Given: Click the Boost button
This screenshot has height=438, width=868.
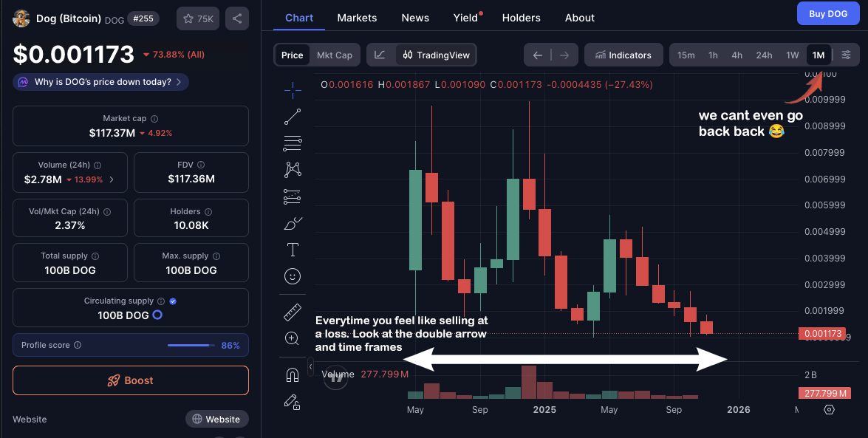Looking at the screenshot, I should tap(131, 380).
